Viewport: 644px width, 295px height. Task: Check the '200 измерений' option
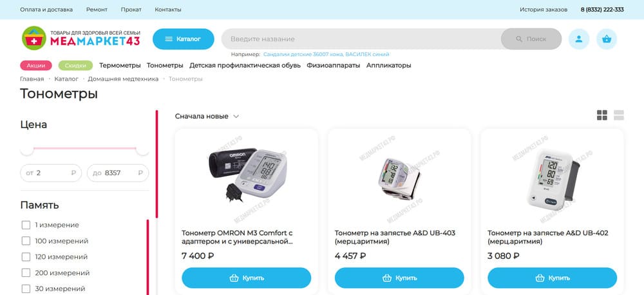pos(26,273)
